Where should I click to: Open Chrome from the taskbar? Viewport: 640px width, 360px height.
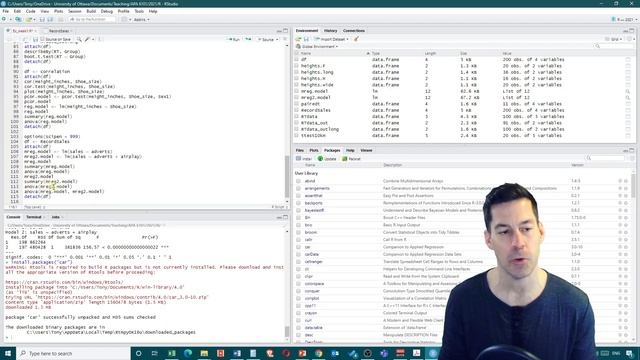[318, 353]
